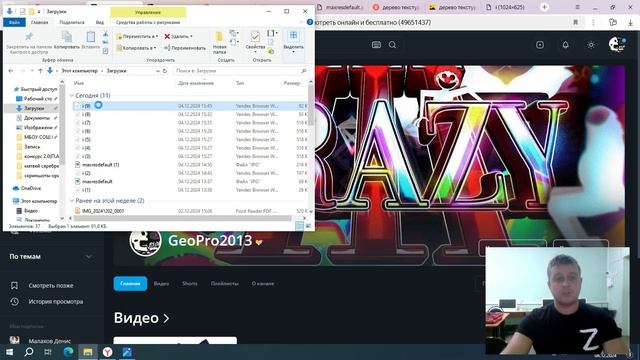Open the Видео section heading link
Image resolution: width=640 pixels, height=360 pixels.
click(141, 318)
